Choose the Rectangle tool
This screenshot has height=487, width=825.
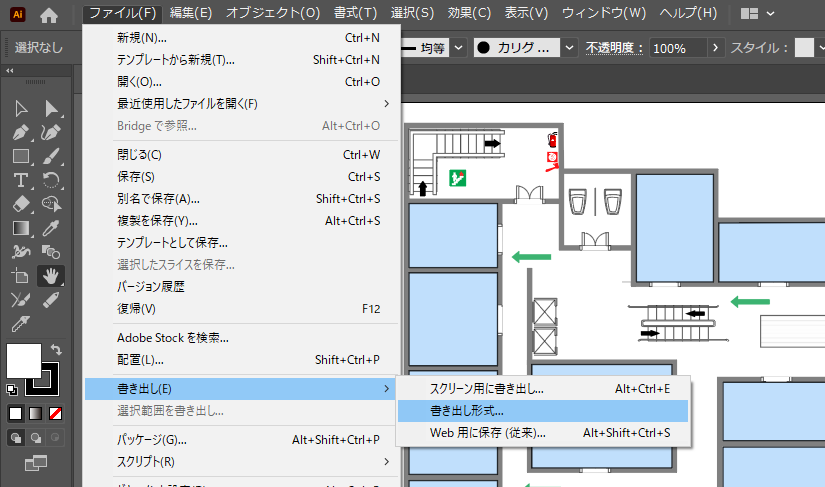pyautogui.click(x=20, y=156)
